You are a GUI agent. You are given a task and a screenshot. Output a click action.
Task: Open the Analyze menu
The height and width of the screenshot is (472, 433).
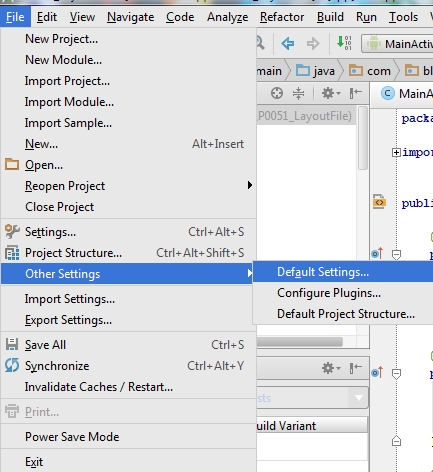[x=227, y=17]
